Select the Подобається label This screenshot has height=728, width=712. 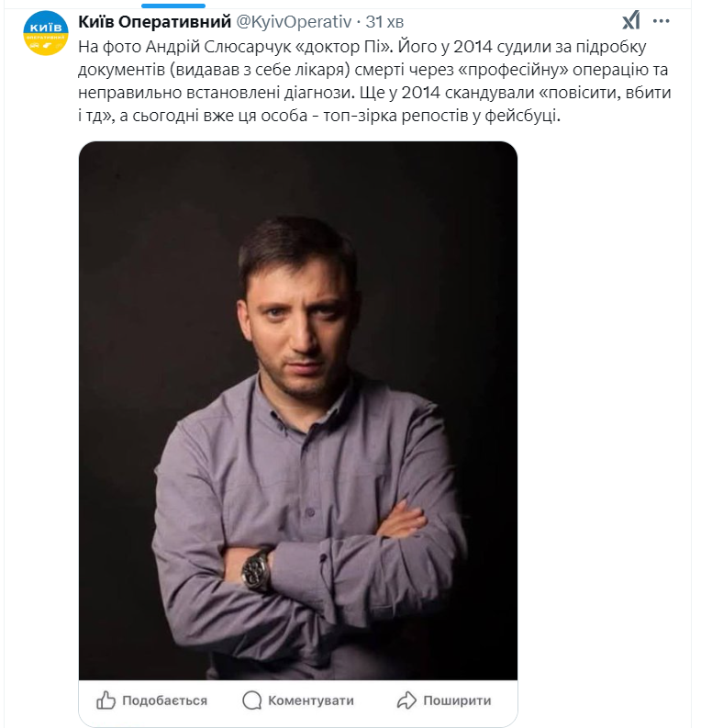(164, 700)
